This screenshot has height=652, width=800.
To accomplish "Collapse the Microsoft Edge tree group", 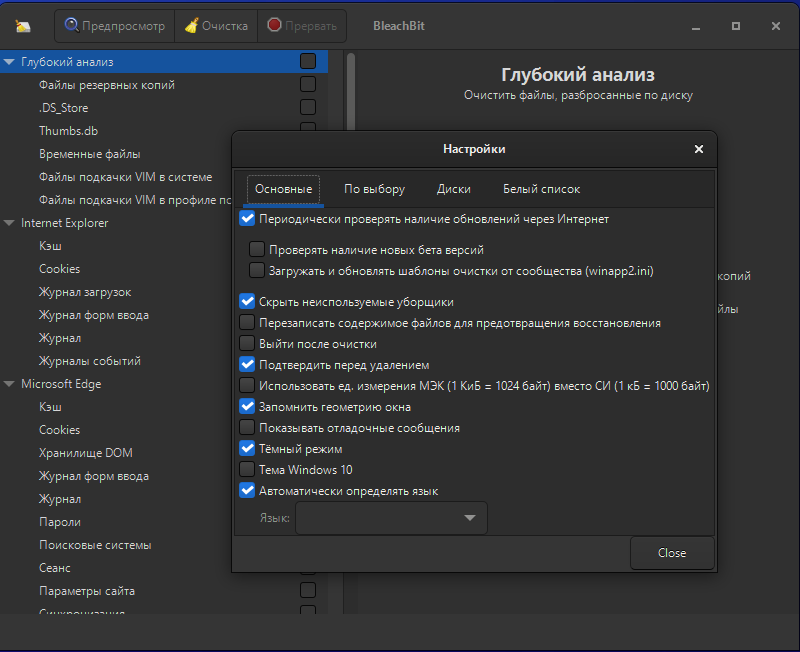I will pos(9,384).
